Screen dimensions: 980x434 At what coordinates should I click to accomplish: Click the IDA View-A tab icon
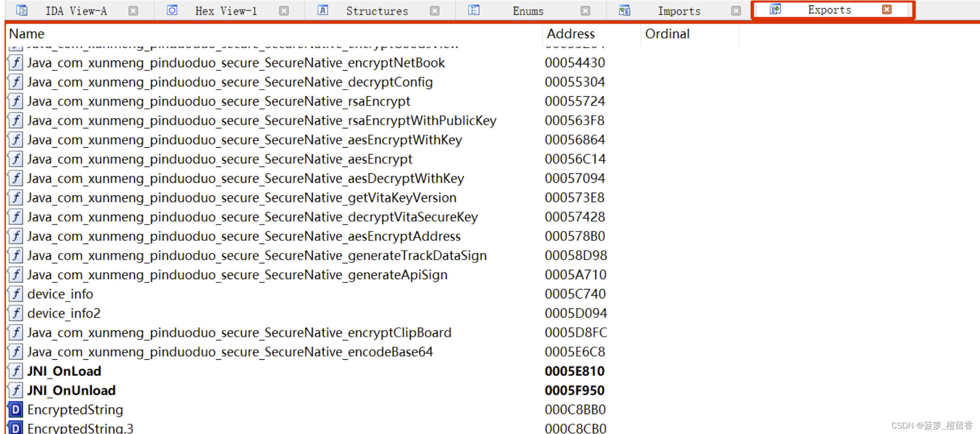[x=22, y=10]
